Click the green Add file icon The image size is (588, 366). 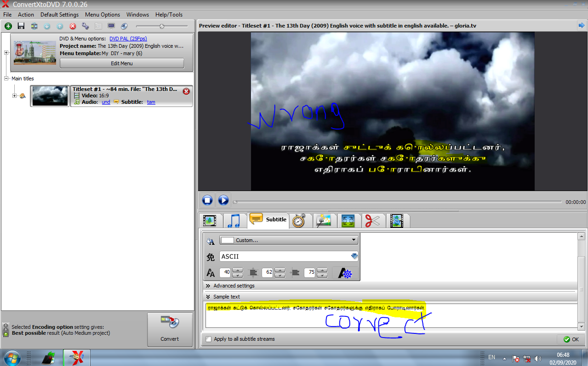[8, 26]
